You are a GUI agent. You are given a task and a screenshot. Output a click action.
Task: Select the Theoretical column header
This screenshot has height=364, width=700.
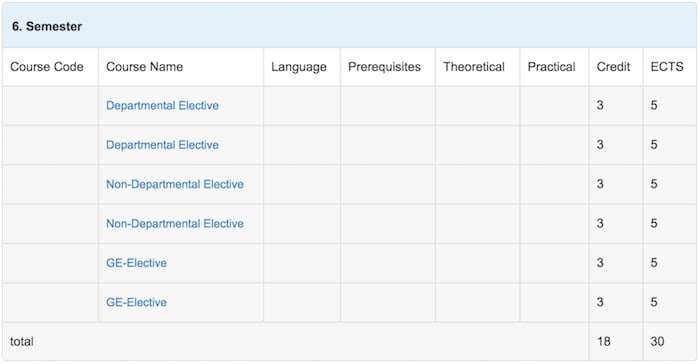pos(474,67)
